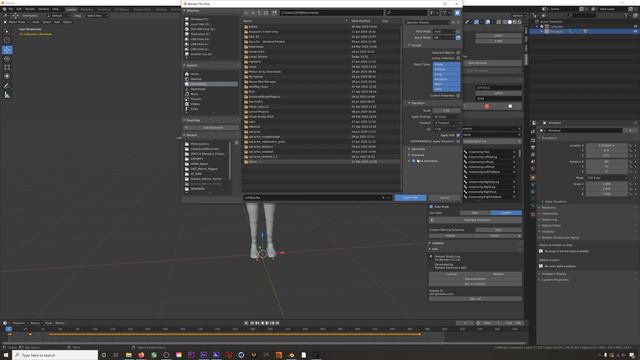Select the Select Box tool in the toolbar
The height and width of the screenshot is (360, 640).
[7, 31]
